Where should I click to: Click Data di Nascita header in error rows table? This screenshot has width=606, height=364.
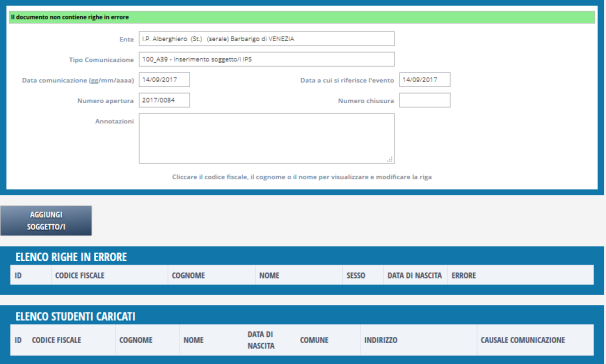pyautogui.click(x=414, y=276)
